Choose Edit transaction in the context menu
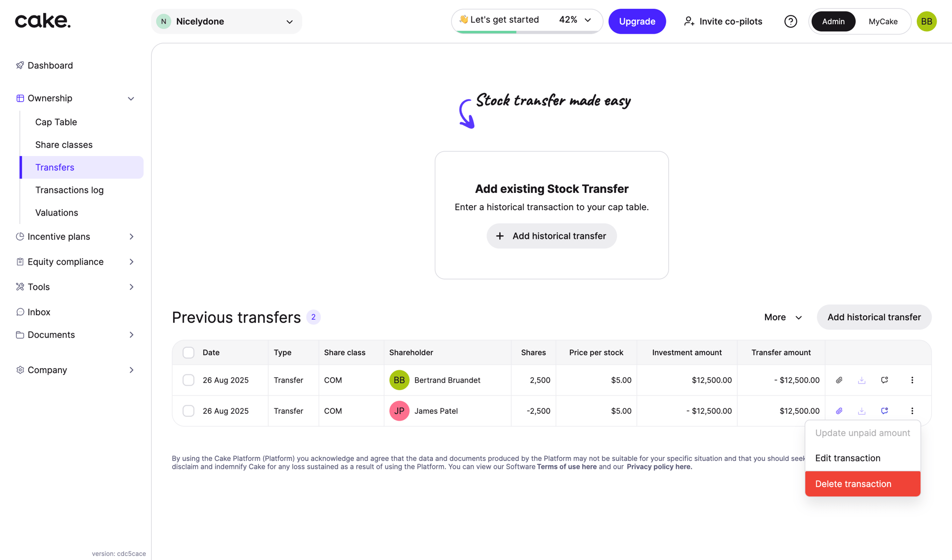Viewport: 952px width, 560px height. [847, 458]
